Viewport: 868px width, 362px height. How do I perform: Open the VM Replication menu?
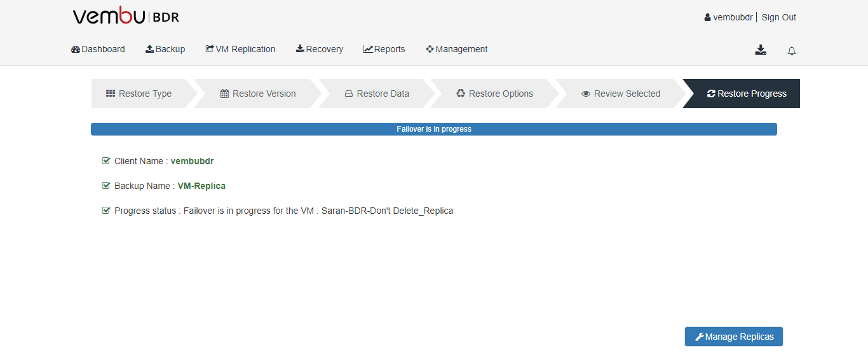coord(240,49)
